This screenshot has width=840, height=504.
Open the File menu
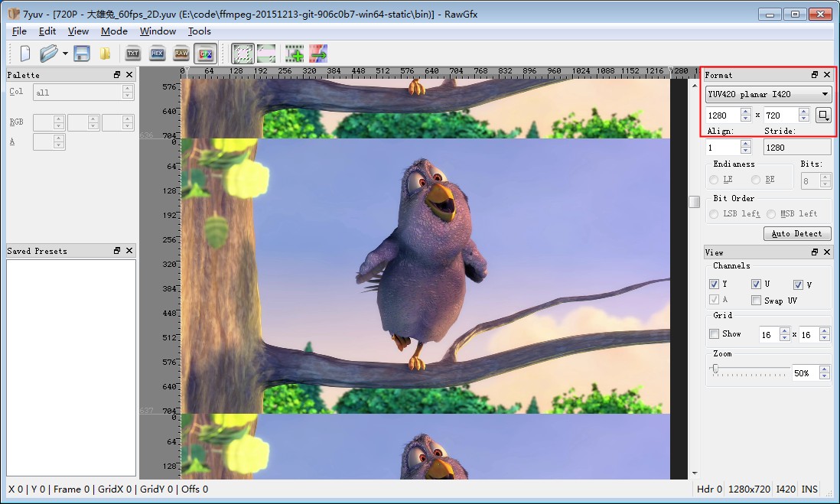tap(19, 31)
